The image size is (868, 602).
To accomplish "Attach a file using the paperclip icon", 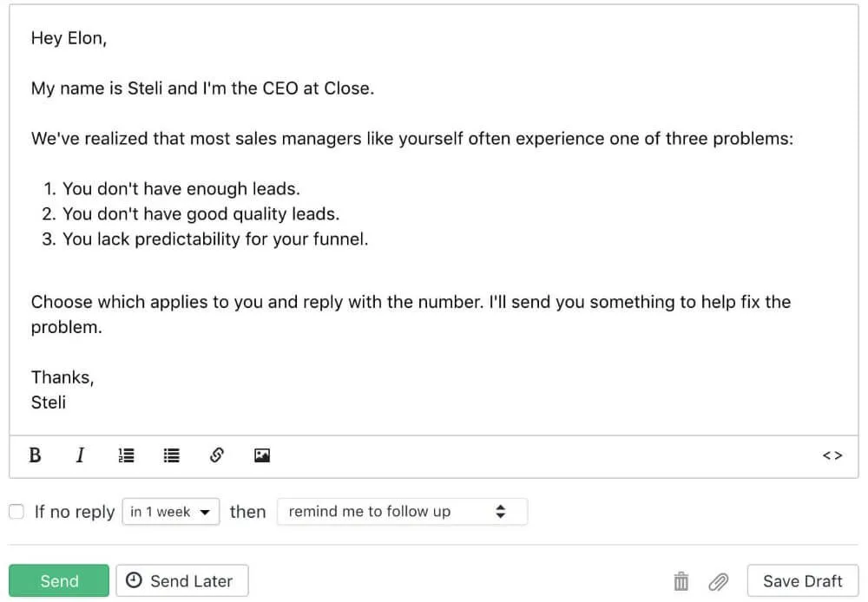I will coord(718,580).
